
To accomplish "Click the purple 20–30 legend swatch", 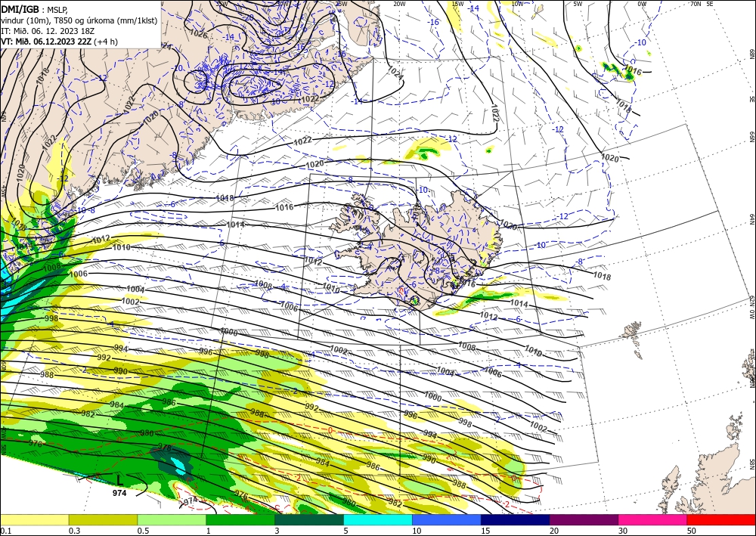I will [x=584, y=519].
